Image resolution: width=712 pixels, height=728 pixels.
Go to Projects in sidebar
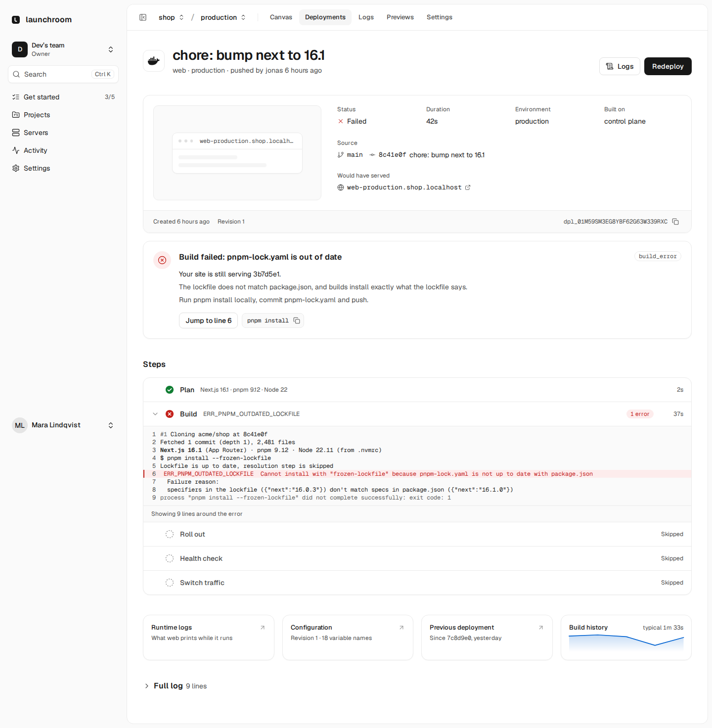[63, 115]
